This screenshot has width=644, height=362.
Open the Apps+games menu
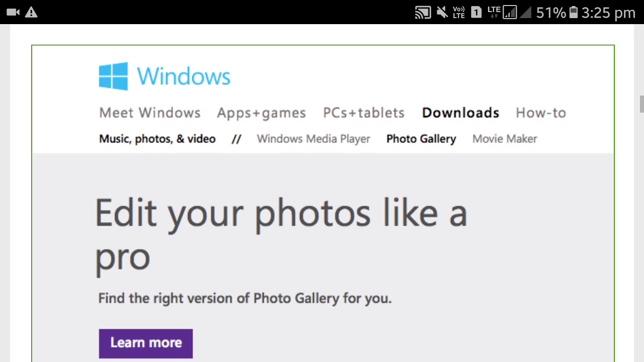[x=261, y=113]
